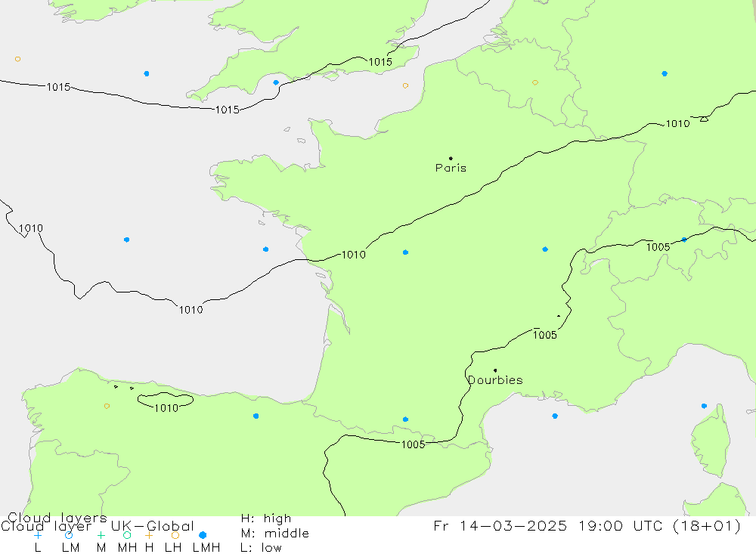Select the blue LMH marker just off Brittany
Image resolution: width=756 pixels, height=554 pixels.
[x=265, y=249]
